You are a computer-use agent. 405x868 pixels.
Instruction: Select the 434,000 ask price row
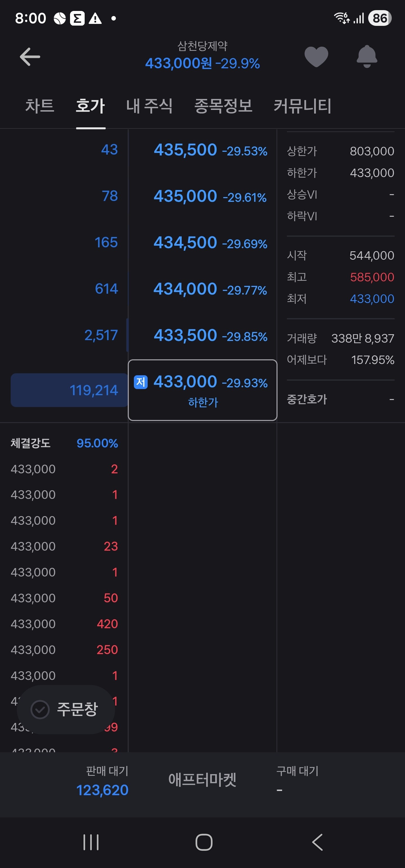pos(202,289)
